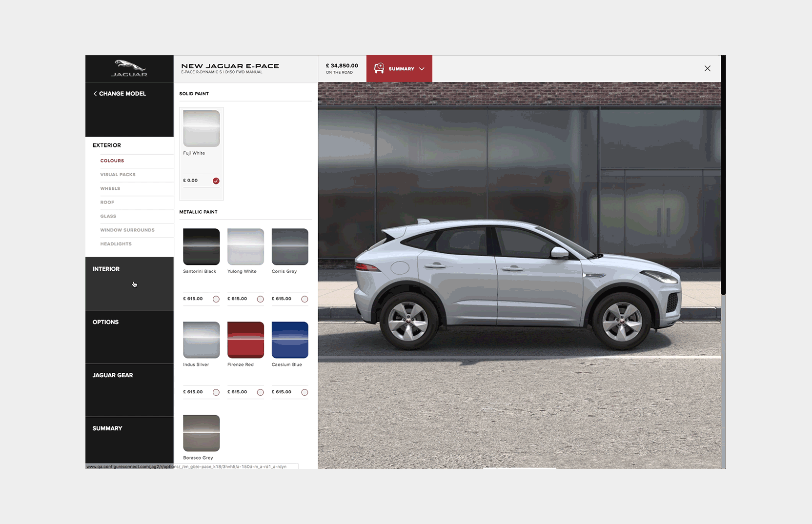Select Santorini Black radio button
Screen dimensions: 812x524
(216, 299)
